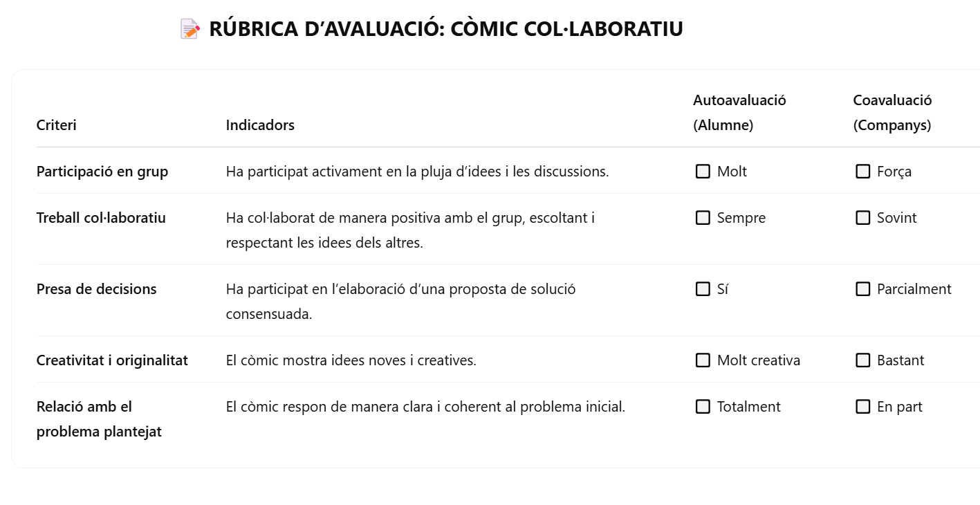Click the Presa de decisions indicator text
980x505 pixels.
[x=400, y=302]
